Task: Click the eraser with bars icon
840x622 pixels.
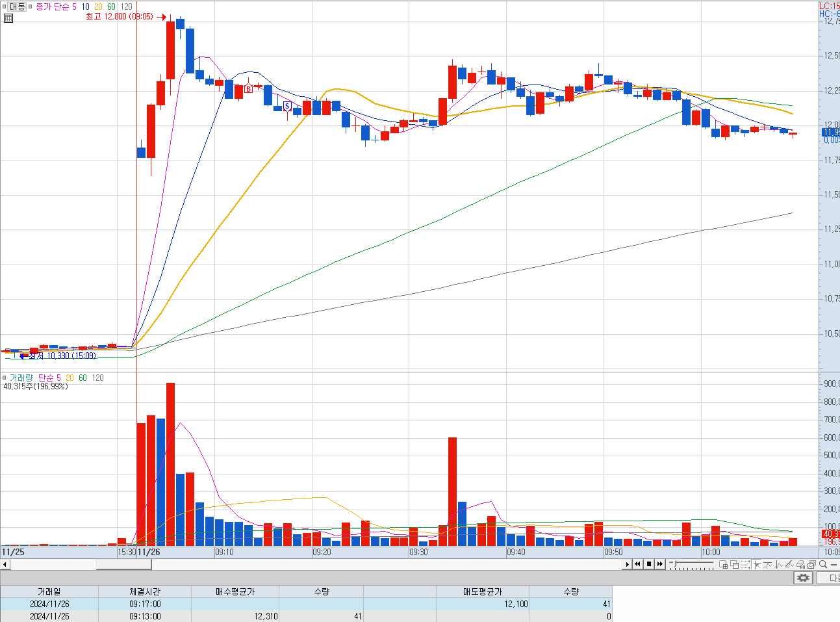Action: click(800, 564)
